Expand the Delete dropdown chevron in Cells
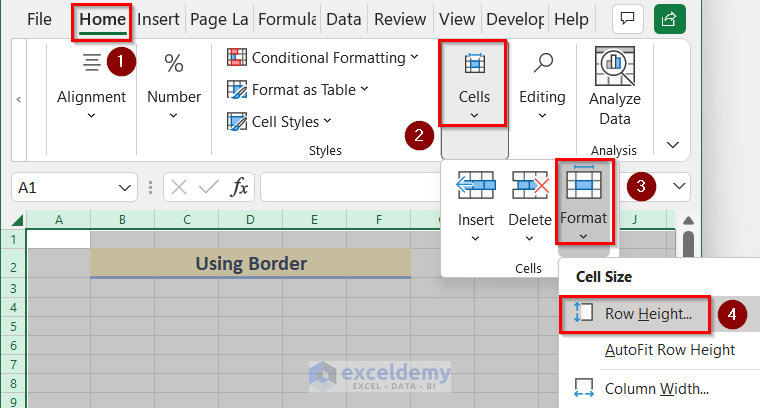This screenshot has height=408, width=760. (529, 238)
